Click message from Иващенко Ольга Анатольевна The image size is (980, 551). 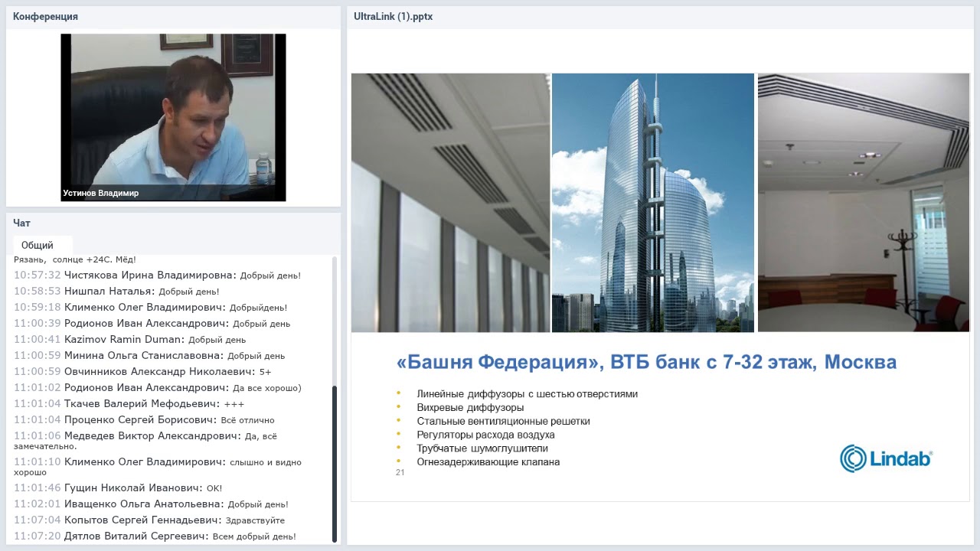[x=151, y=504]
